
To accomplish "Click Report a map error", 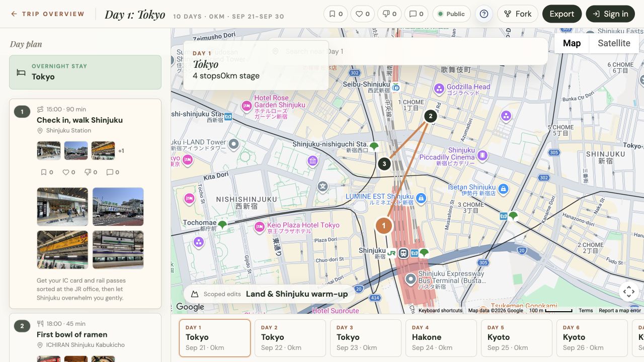I will coord(620,311).
